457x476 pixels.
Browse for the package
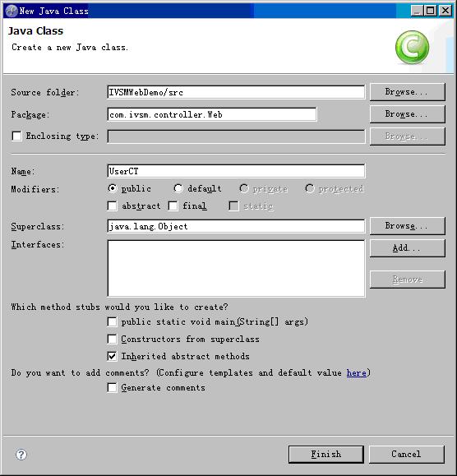click(407, 114)
